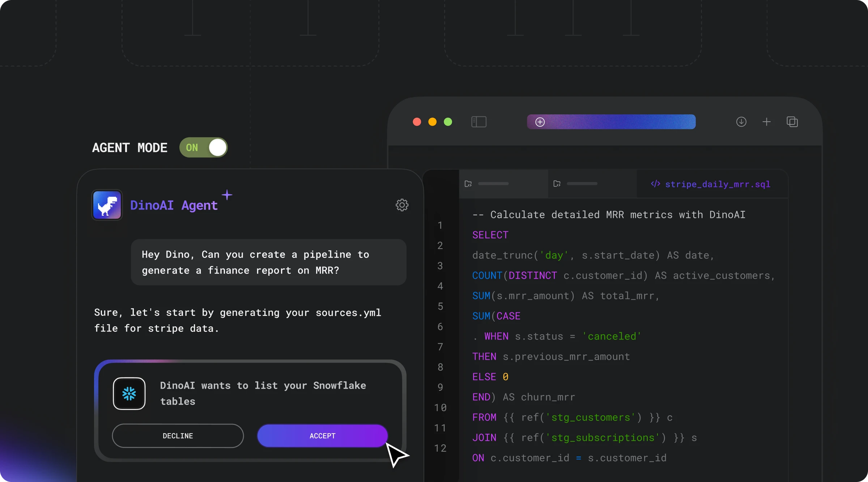Screen dimensions: 868x482
Task: Click the Snowflake integration icon
Action: point(129,393)
